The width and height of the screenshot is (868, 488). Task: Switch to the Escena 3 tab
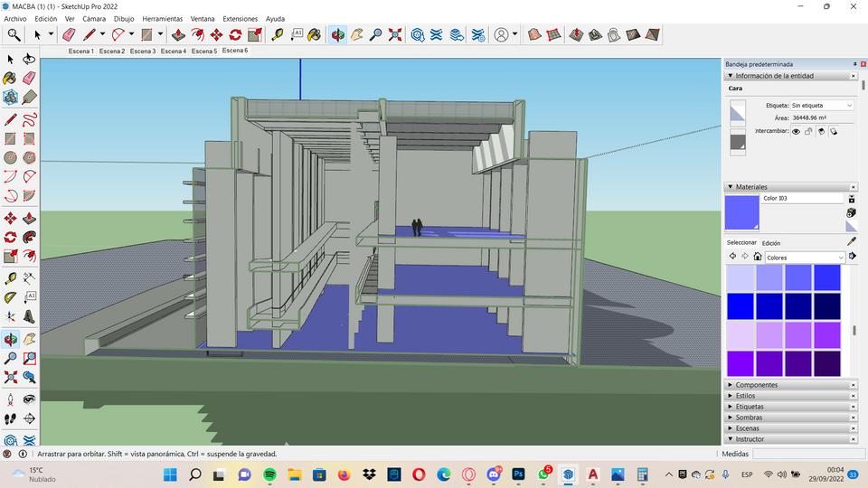coord(142,52)
